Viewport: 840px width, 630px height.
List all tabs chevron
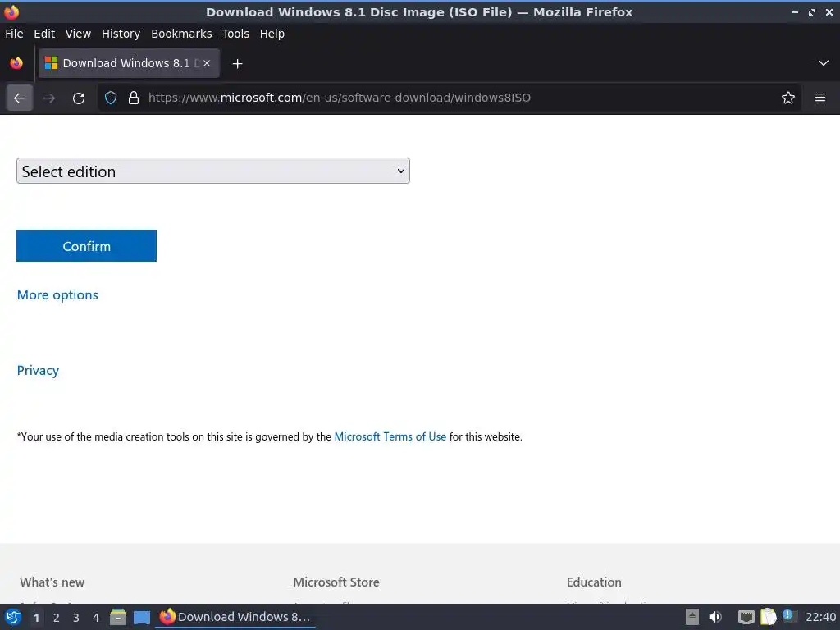(x=824, y=63)
